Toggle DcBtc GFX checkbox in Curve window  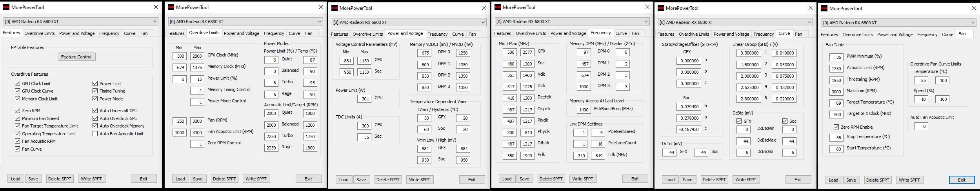739,121
